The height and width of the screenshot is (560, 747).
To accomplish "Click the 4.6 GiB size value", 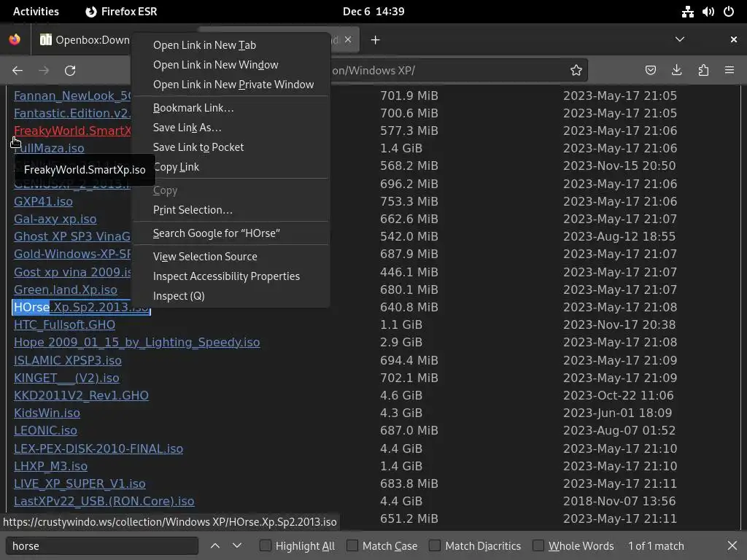I will [401, 396].
